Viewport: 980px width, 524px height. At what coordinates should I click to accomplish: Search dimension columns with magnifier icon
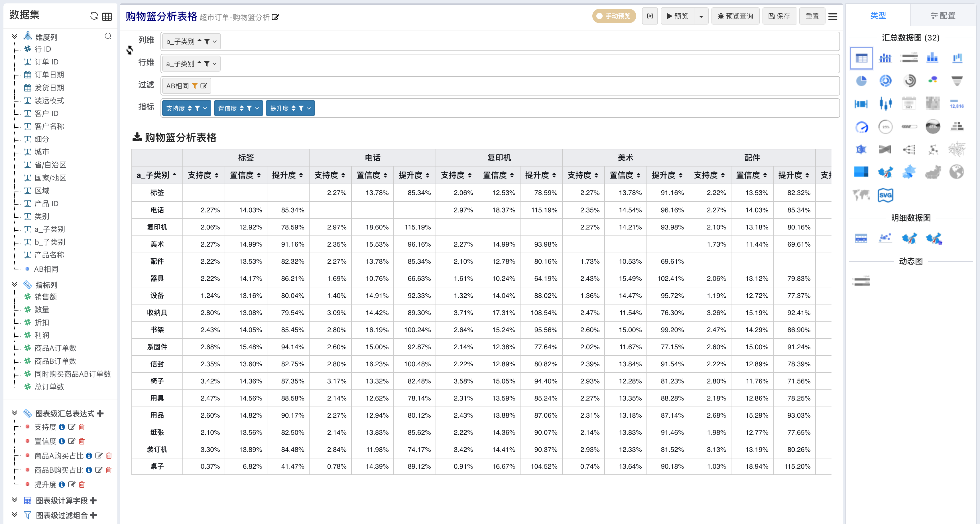tap(108, 36)
